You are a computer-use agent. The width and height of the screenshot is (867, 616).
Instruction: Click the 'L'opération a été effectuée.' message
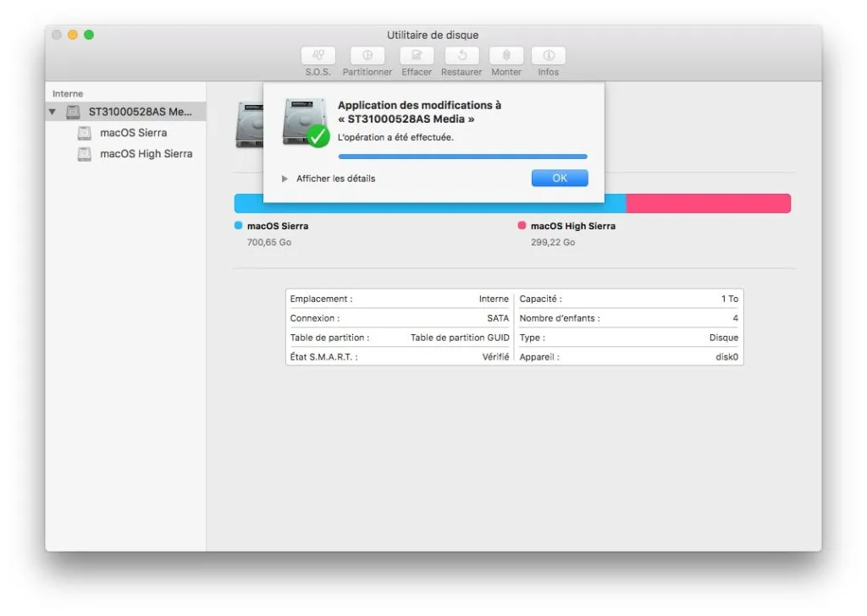[x=395, y=137]
